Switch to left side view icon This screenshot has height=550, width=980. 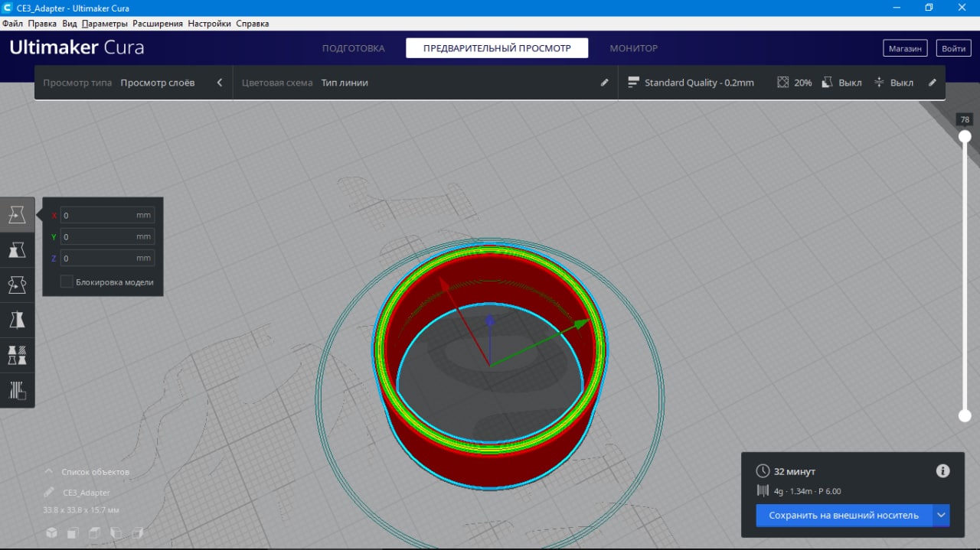[x=116, y=532]
